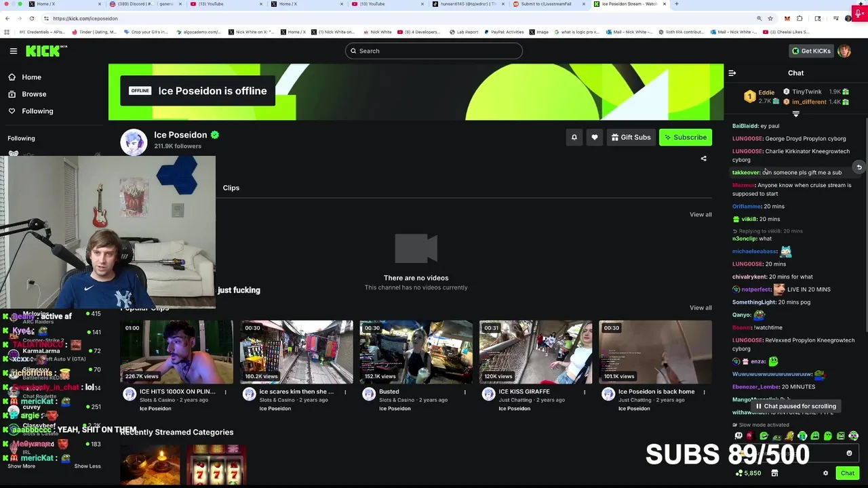Reload the page

point(33,18)
